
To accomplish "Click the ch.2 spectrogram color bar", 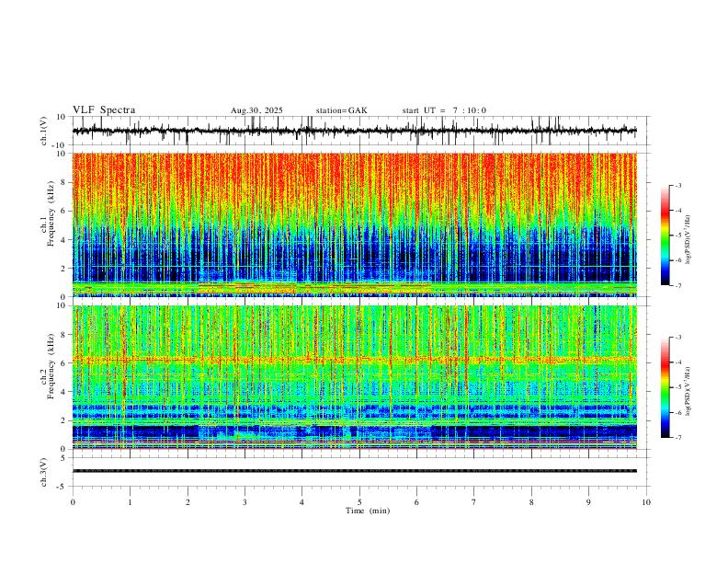I will pyautogui.click(x=665, y=387).
